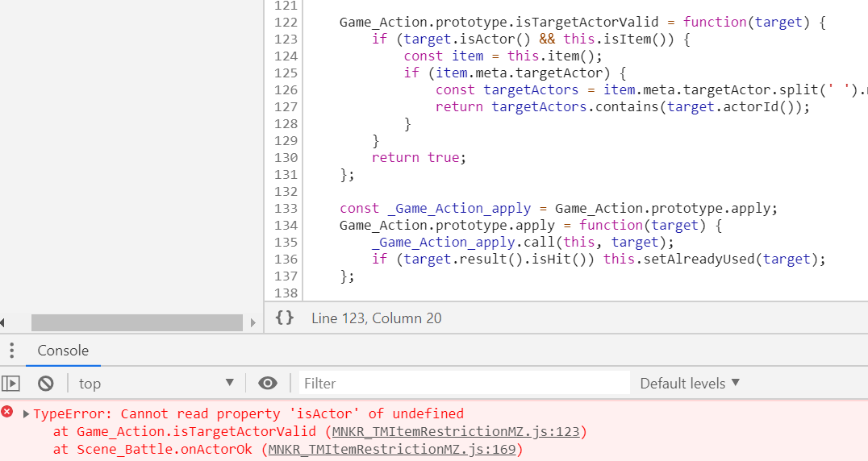
Task: Open the Console drawer three-dot menu
Action: tap(11, 351)
